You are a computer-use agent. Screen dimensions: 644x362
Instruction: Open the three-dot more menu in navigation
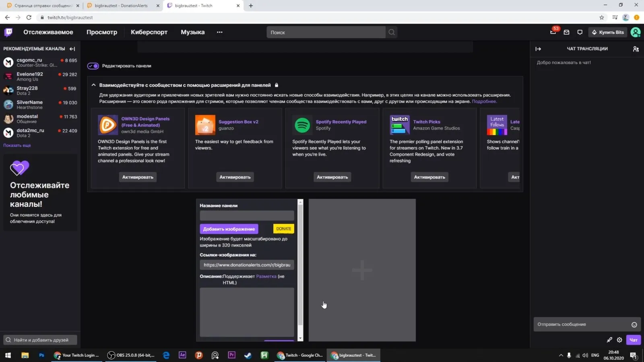pos(219,32)
